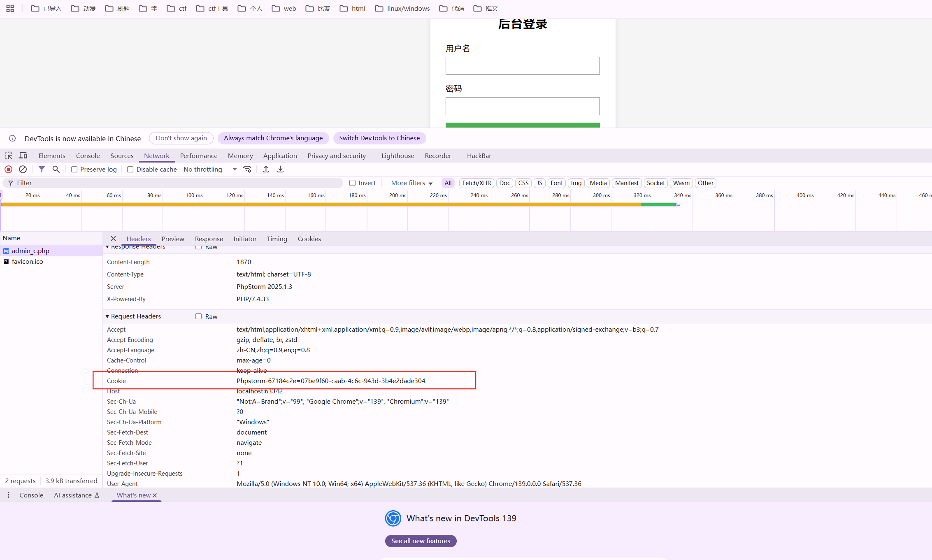This screenshot has height=560, width=932.
Task: Switch to the Console panel tab
Action: (88, 156)
